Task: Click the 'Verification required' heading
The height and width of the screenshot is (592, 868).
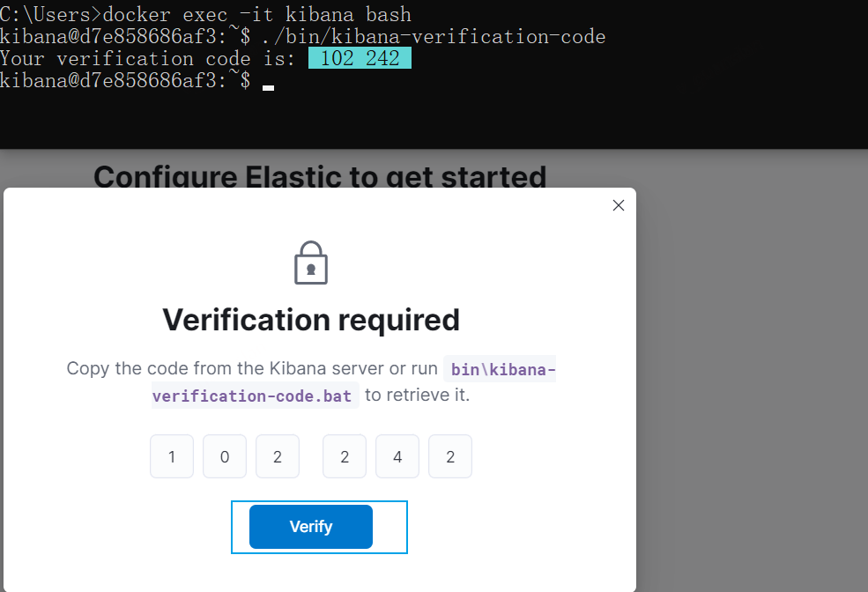Action: click(x=311, y=320)
